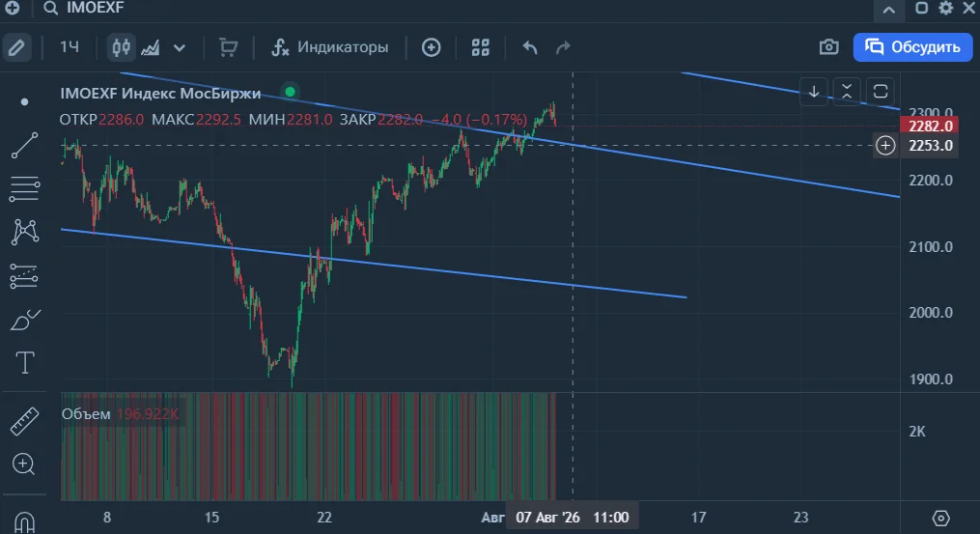
Task: Click the fullscreen pane frame button
Action: tap(880, 92)
